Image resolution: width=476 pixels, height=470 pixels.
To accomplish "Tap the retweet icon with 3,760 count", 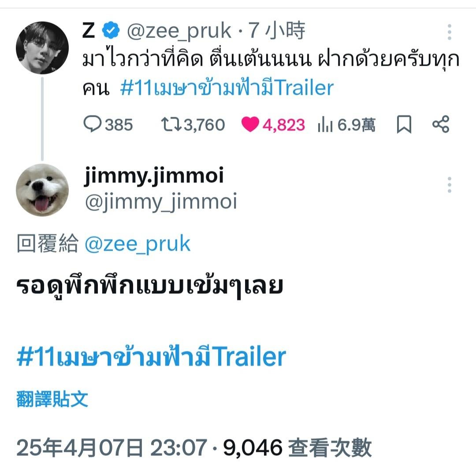I will tap(171, 124).
